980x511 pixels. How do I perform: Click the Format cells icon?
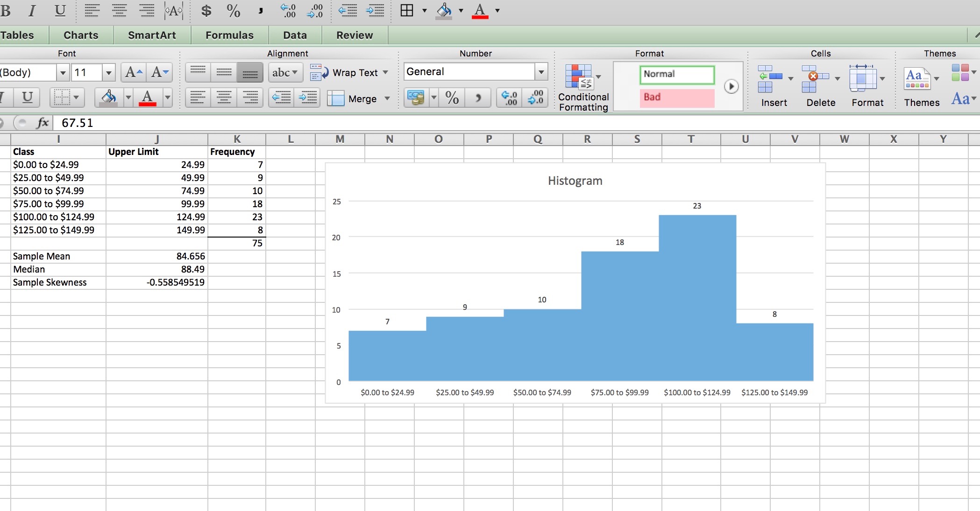(x=862, y=79)
